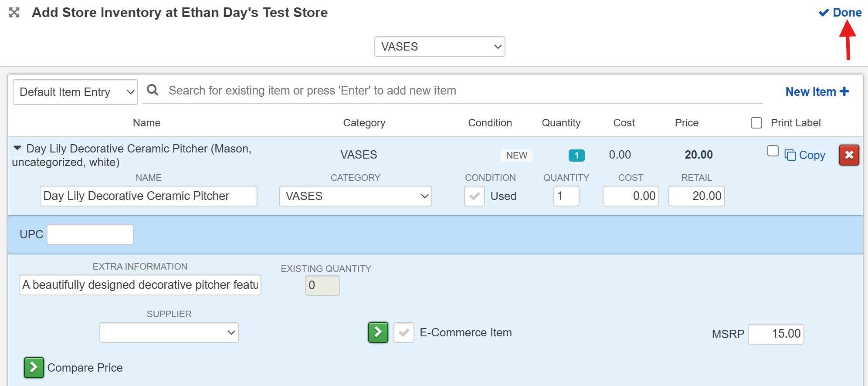868x386 pixels.
Task: Click the NEW condition badge
Action: point(516,156)
